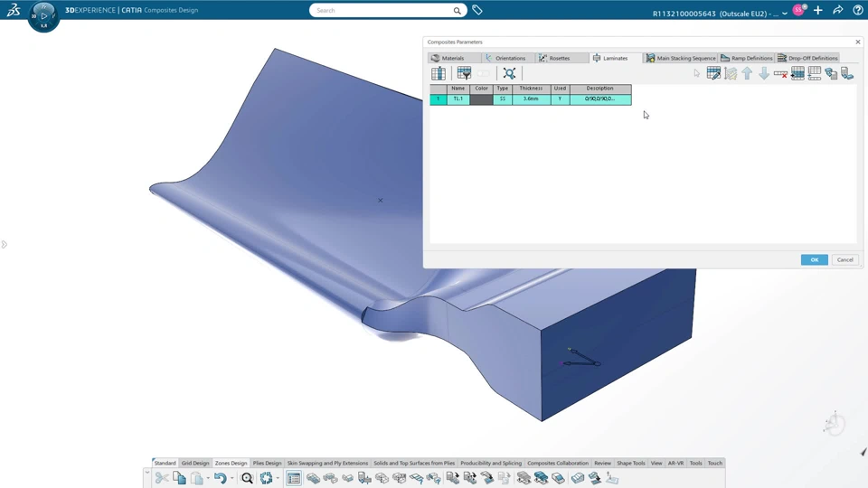The image size is (868, 488).
Task: Close the Composites Parameters dialog
Action: [858, 42]
